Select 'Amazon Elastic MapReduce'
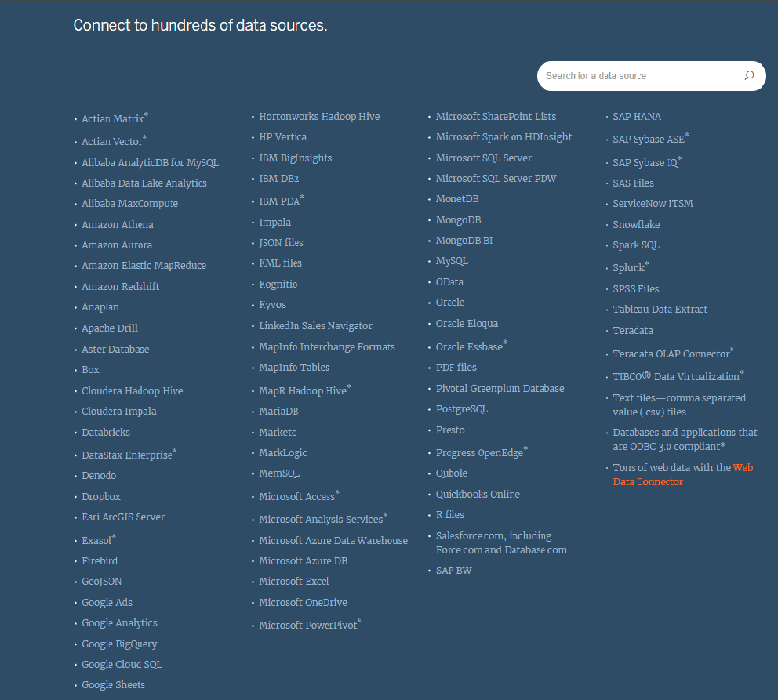 [x=144, y=265]
